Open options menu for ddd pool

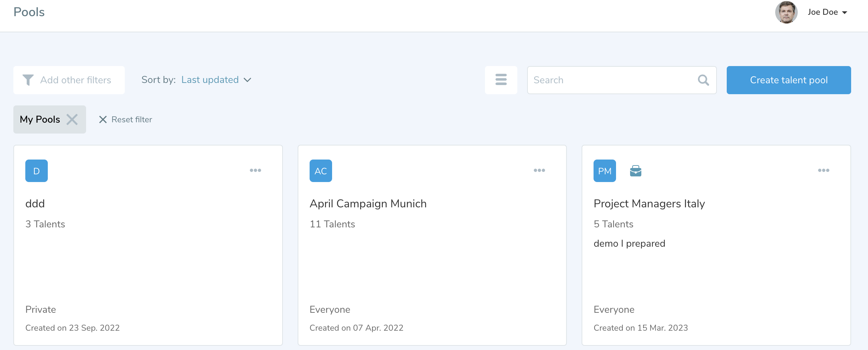pyautogui.click(x=255, y=170)
